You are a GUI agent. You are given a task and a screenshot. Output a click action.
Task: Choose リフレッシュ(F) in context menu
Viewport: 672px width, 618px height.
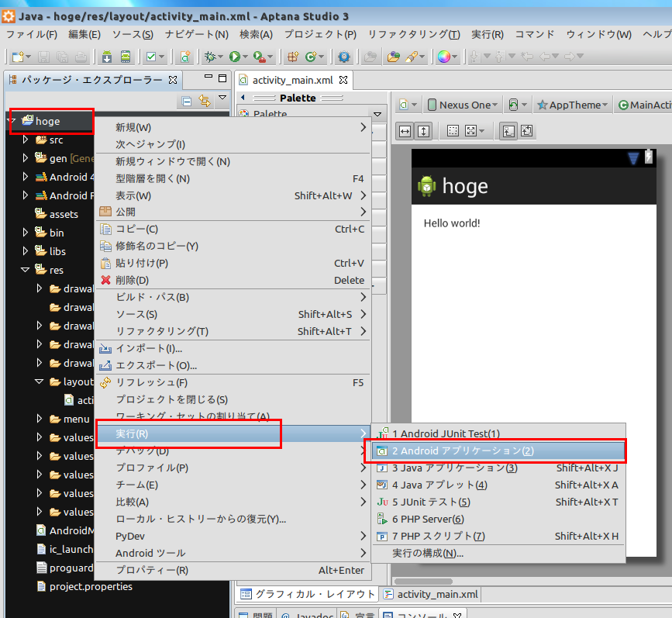(x=233, y=382)
